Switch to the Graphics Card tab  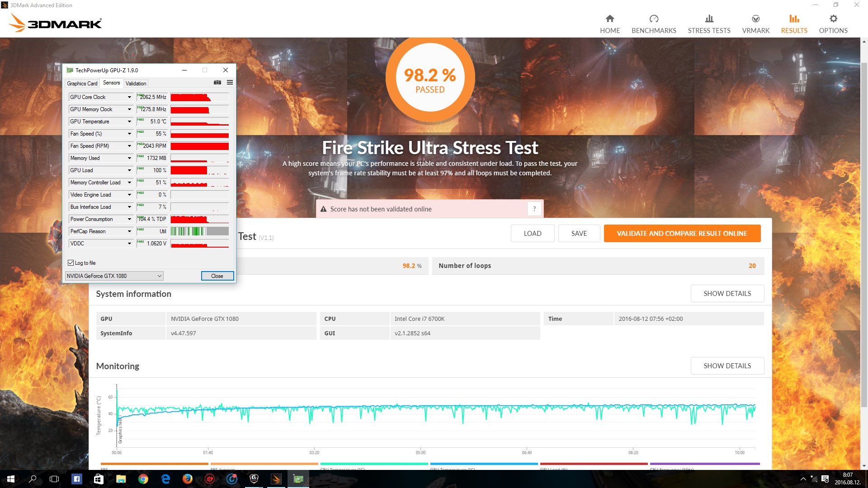point(82,84)
